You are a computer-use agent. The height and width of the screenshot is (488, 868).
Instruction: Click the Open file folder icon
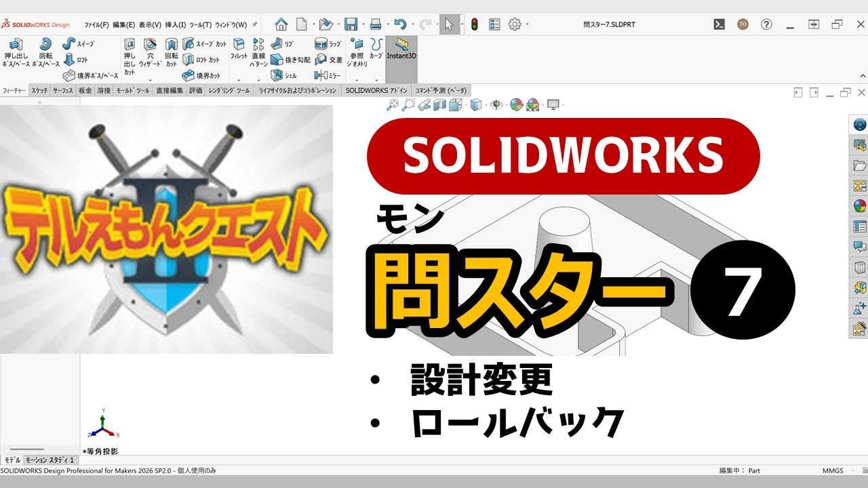click(x=325, y=24)
